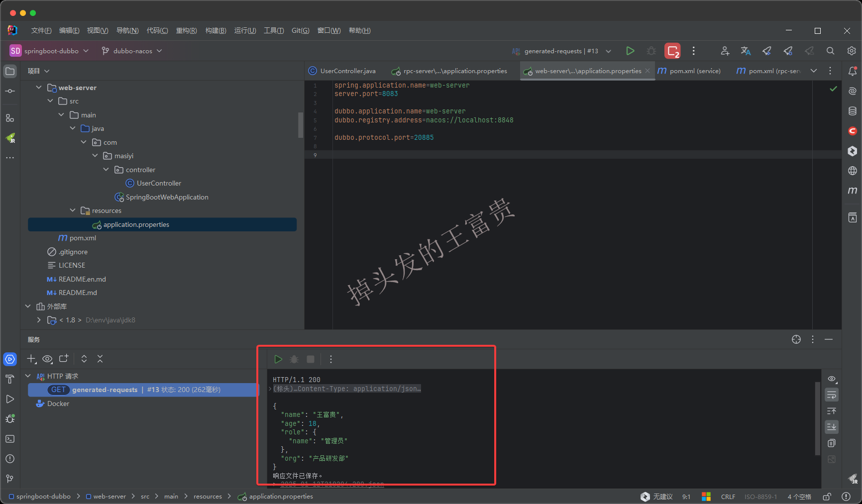Screen dimensions: 862x504
Task: Open generated-requests run configuration dropdown
Action: pyautogui.click(x=561, y=51)
